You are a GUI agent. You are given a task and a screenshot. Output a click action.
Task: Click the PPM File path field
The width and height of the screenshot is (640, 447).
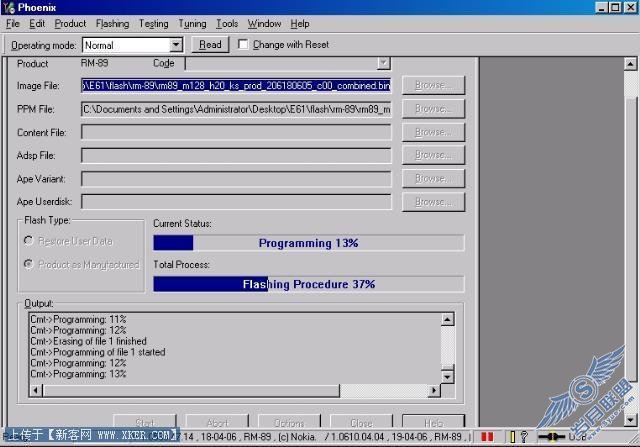(236, 109)
